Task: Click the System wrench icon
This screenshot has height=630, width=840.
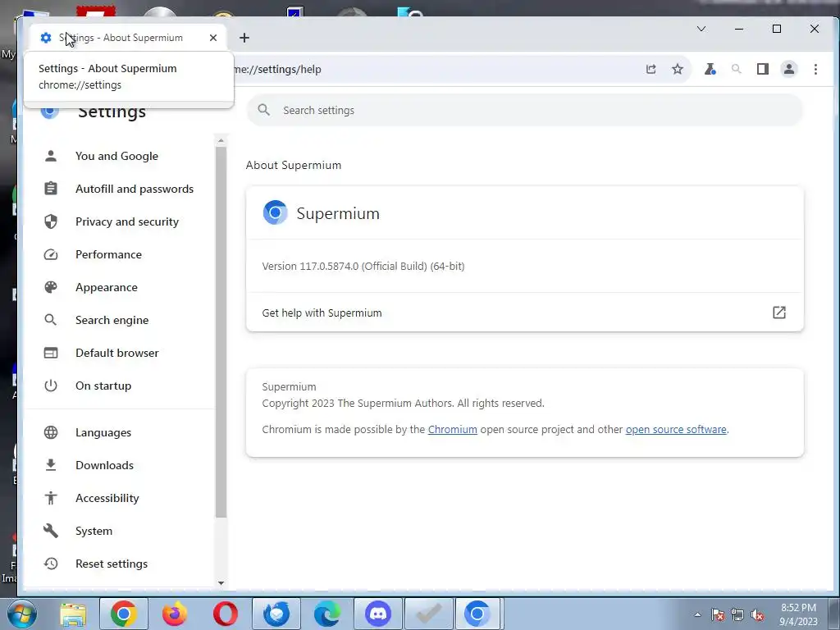Action: [51, 531]
